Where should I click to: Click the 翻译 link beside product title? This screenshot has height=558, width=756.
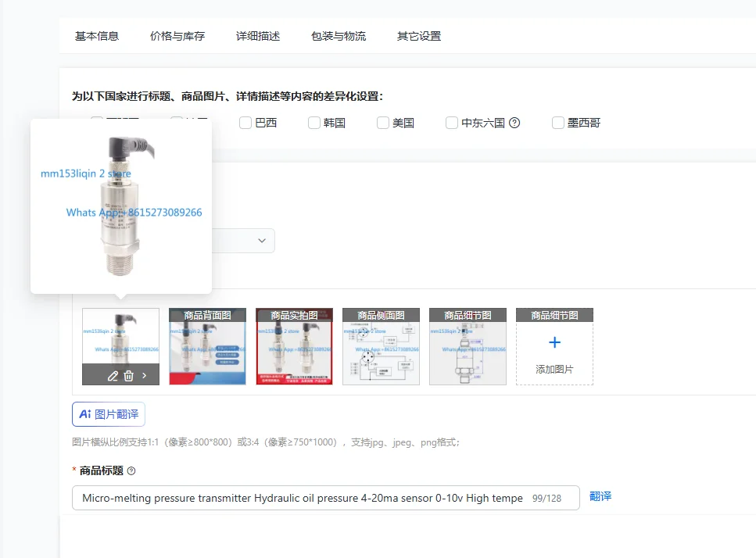point(600,496)
